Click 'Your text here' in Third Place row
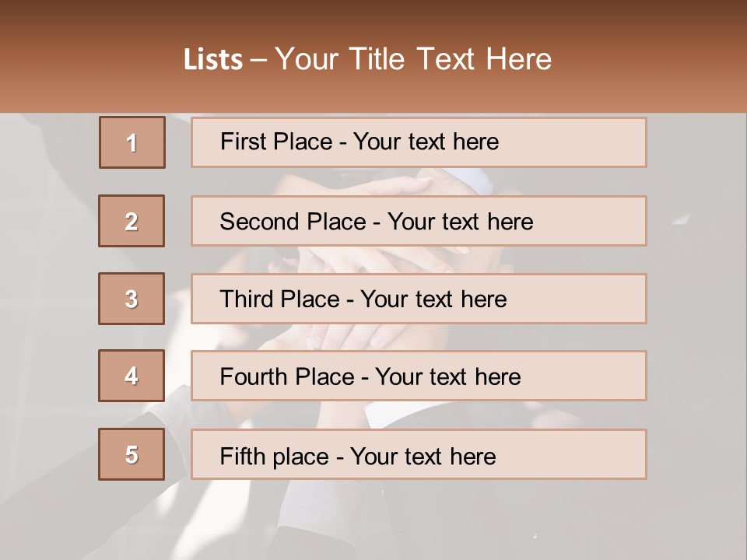The height and width of the screenshot is (560, 747). (x=433, y=299)
